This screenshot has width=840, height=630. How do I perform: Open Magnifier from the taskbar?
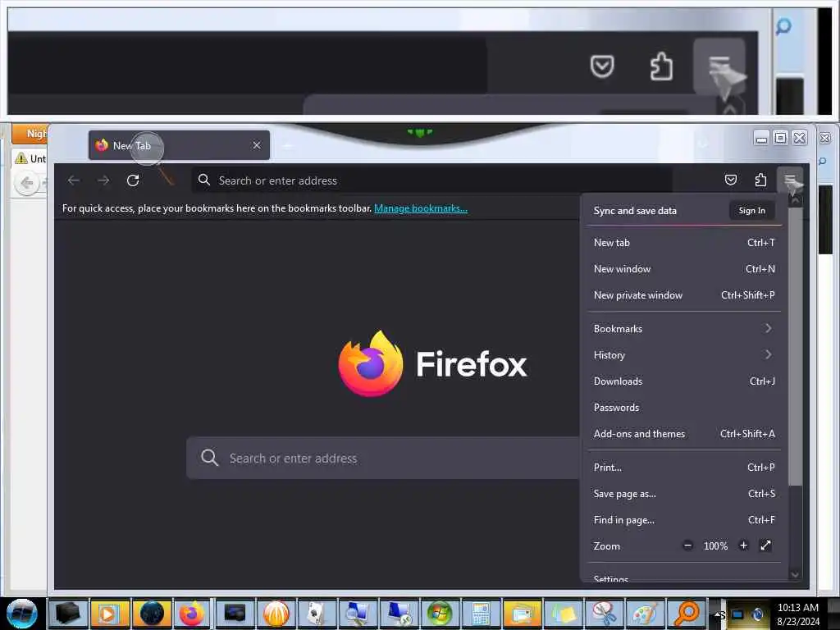(687, 614)
